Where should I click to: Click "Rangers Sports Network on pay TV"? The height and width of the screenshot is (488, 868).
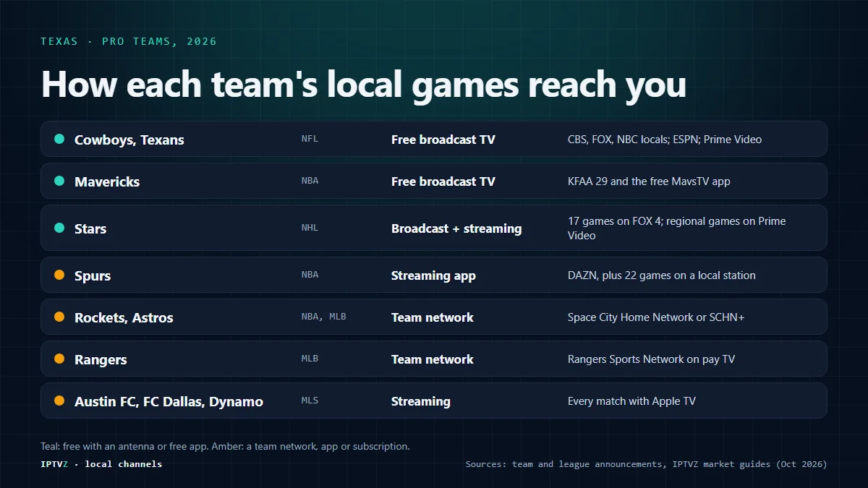pyautogui.click(x=651, y=359)
